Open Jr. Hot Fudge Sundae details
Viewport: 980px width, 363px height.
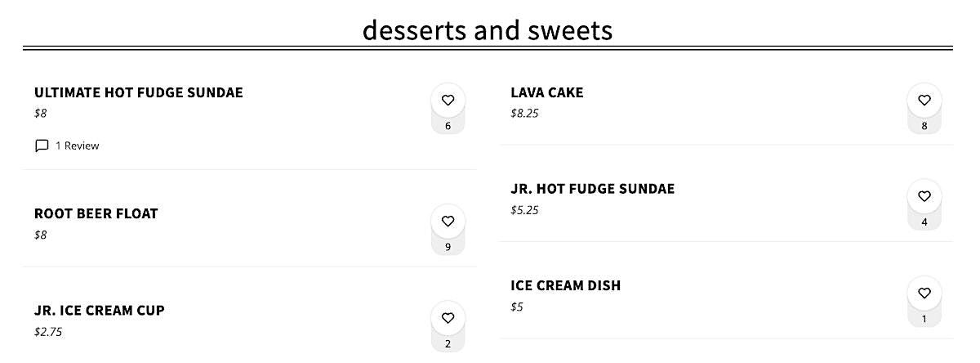coord(593,189)
